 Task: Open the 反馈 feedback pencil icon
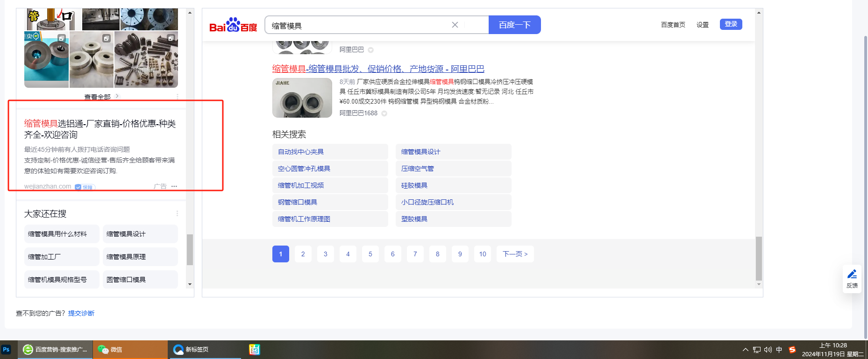click(852, 275)
